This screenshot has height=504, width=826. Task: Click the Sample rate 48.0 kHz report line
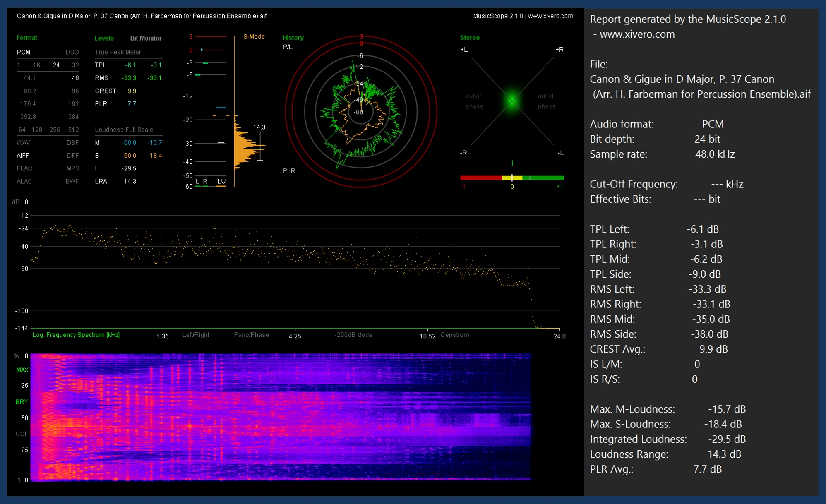pos(662,154)
